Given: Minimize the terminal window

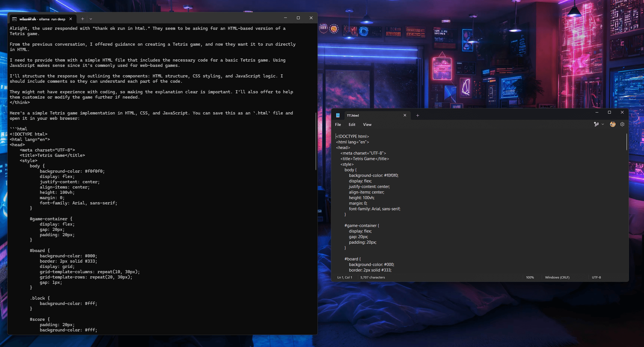Looking at the screenshot, I should tap(286, 18).
